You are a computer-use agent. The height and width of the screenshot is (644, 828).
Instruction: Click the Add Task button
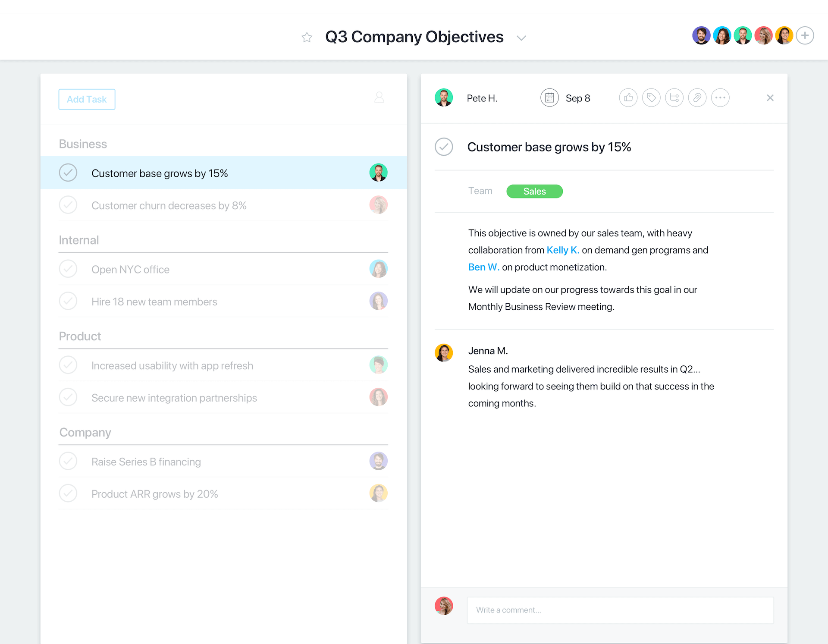(x=87, y=99)
